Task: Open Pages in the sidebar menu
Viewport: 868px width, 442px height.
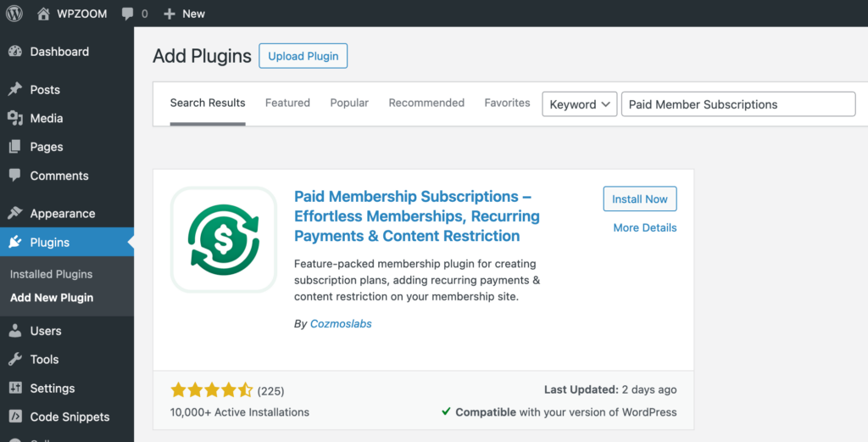Action: 47,148
